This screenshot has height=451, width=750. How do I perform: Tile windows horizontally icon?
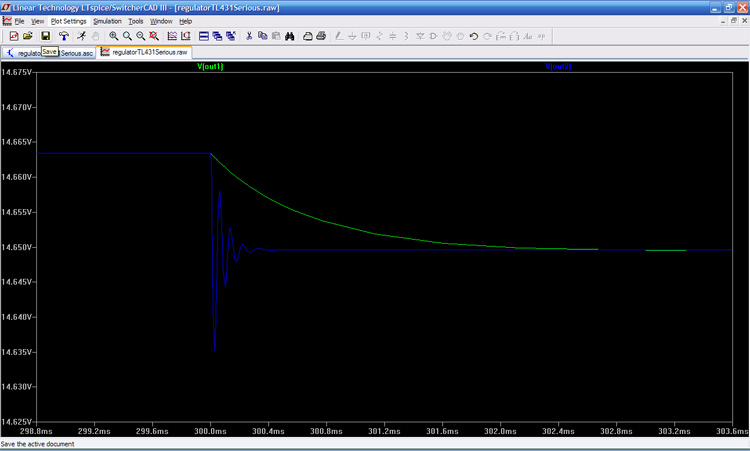(x=204, y=36)
